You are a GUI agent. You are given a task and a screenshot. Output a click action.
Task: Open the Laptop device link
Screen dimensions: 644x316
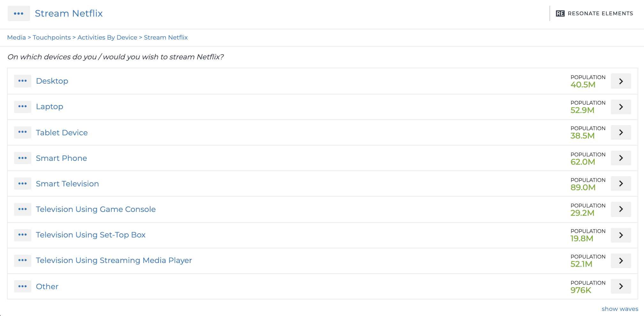(x=50, y=107)
